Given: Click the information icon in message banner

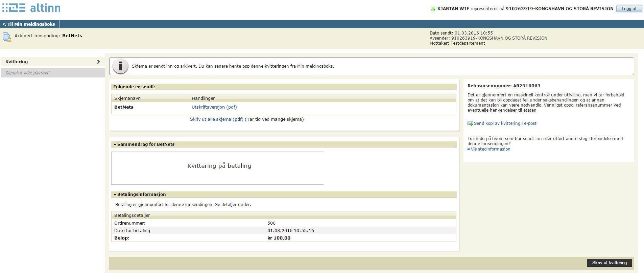Looking at the screenshot, I should click(x=120, y=66).
